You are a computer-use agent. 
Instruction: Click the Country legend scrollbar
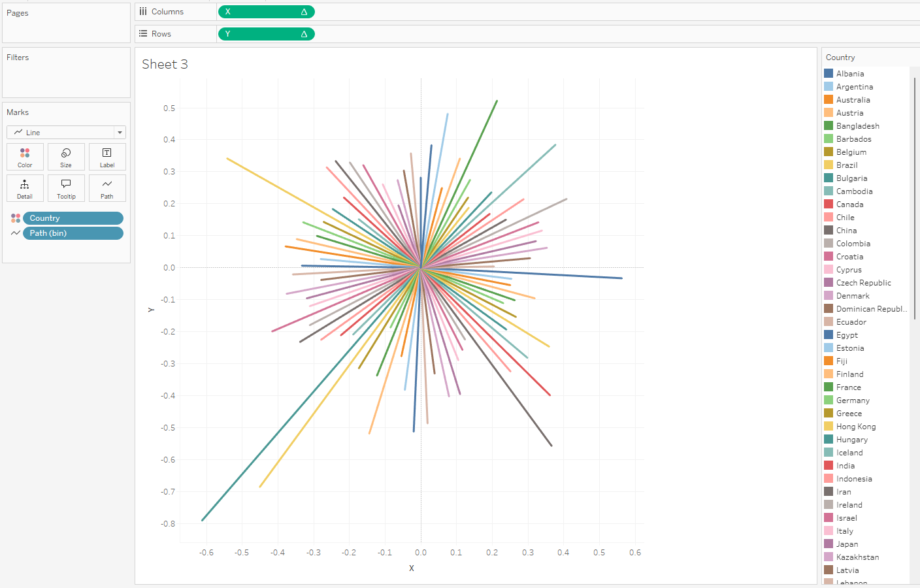[x=915, y=198]
